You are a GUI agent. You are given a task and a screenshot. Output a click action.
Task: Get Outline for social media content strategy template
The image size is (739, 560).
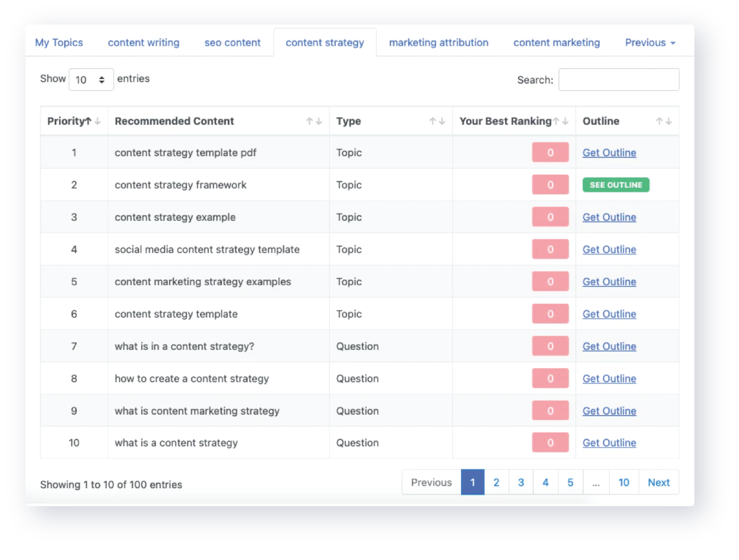pos(609,250)
